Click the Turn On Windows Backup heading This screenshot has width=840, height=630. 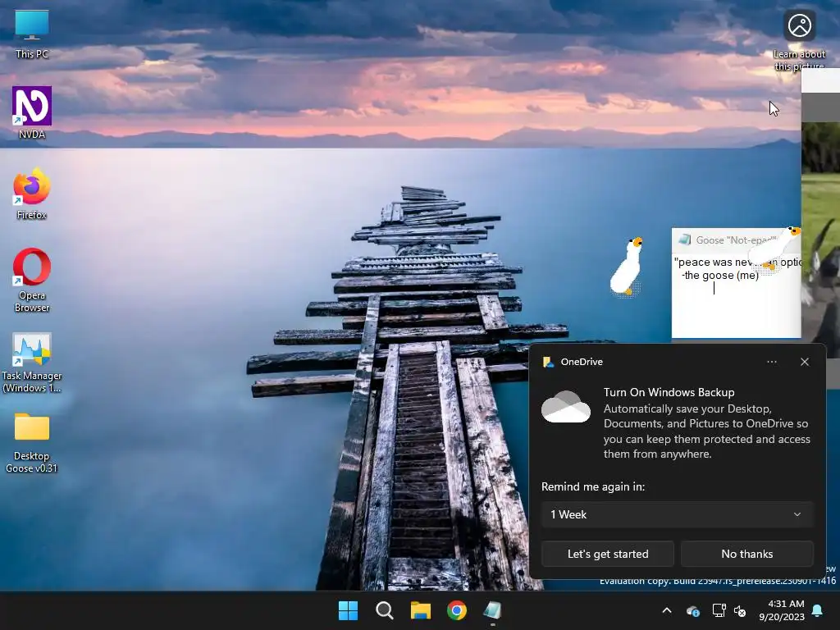coord(669,392)
